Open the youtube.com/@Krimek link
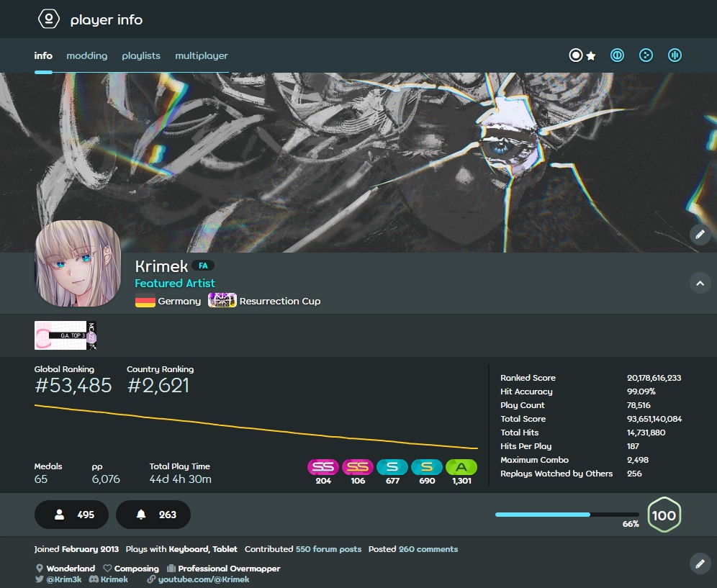 [x=204, y=579]
